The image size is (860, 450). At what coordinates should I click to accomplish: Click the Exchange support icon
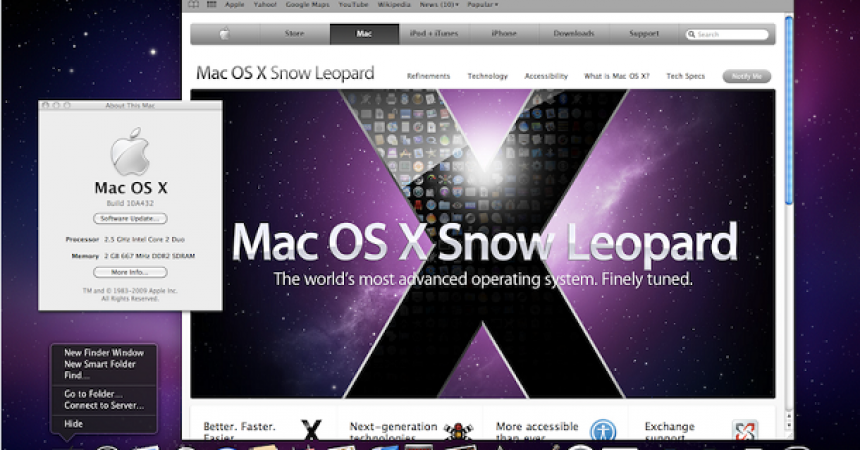[x=745, y=431]
